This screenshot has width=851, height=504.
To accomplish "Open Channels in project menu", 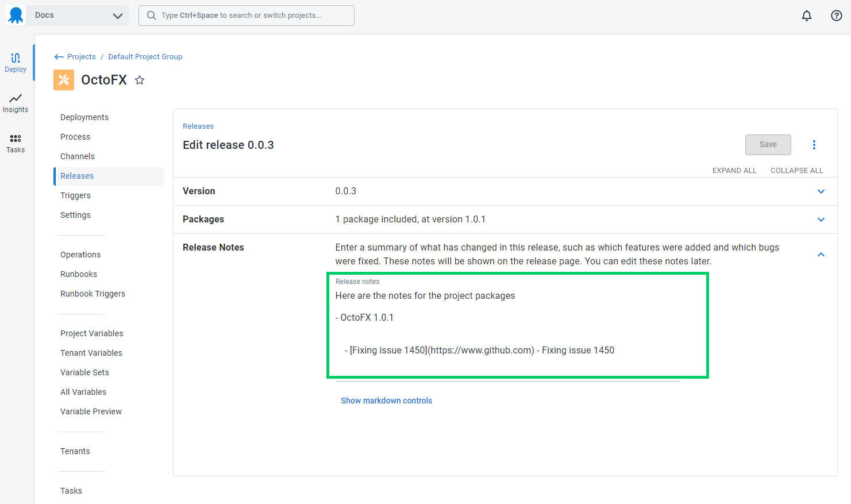I will pyautogui.click(x=78, y=156).
